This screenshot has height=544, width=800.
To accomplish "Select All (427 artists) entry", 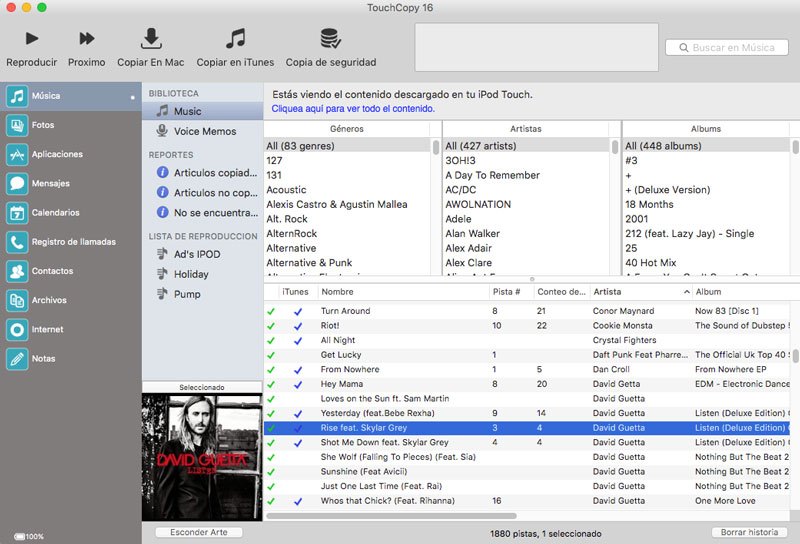I will (527, 146).
